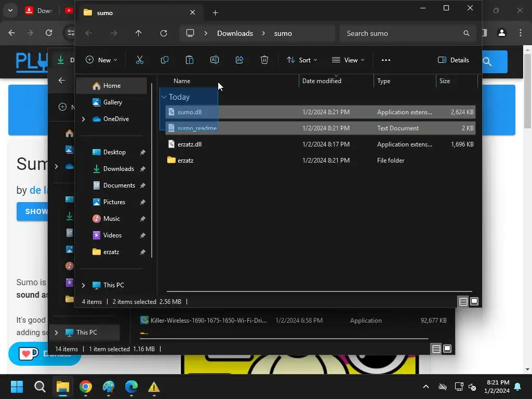Toggle the pin next to Music
Image resolution: width=532 pixels, height=399 pixels.
pyautogui.click(x=142, y=219)
